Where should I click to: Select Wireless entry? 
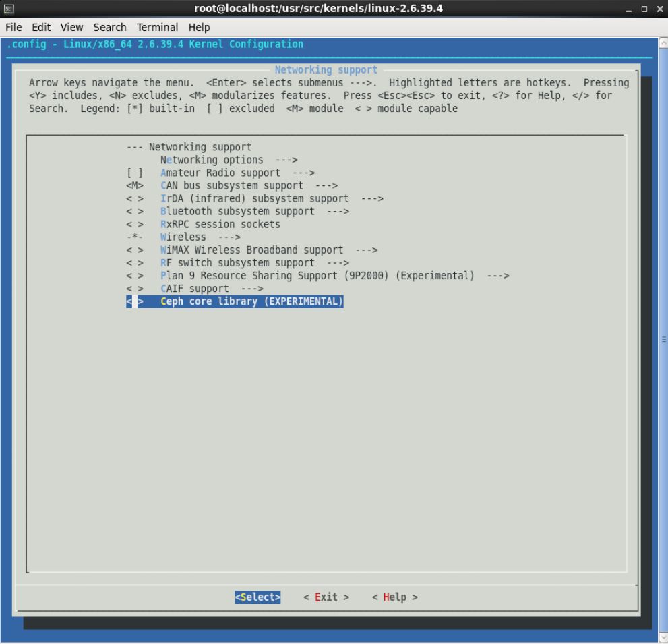183,237
